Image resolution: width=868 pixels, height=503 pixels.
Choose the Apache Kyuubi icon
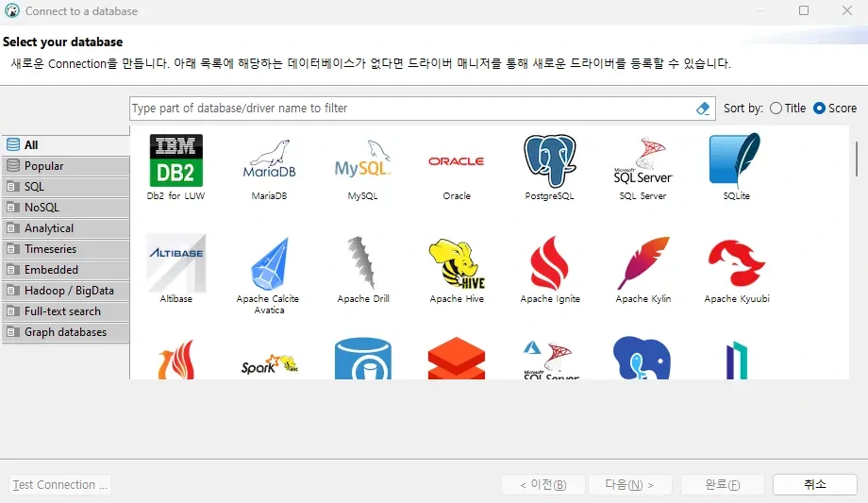click(736, 263)
